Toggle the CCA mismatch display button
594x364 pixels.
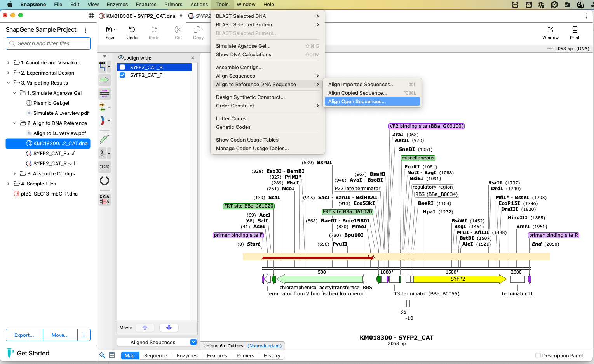(x=105, y=199)
